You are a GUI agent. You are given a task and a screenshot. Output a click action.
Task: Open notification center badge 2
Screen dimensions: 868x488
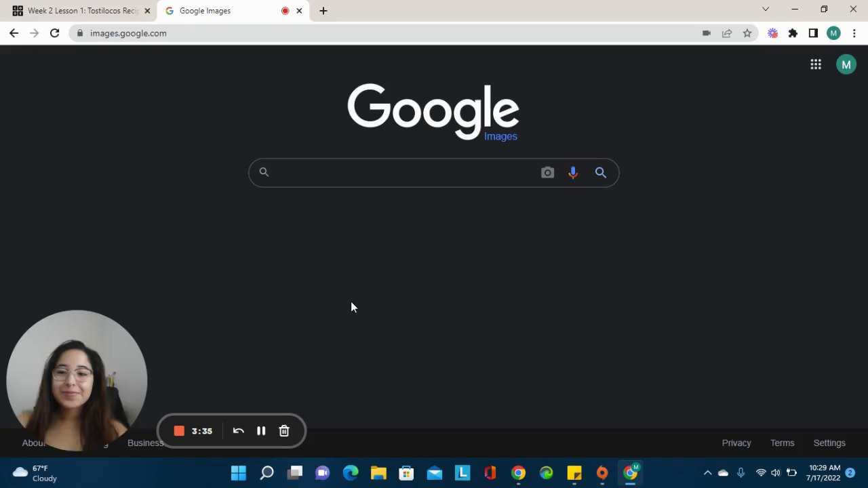(x=850, y=473)
